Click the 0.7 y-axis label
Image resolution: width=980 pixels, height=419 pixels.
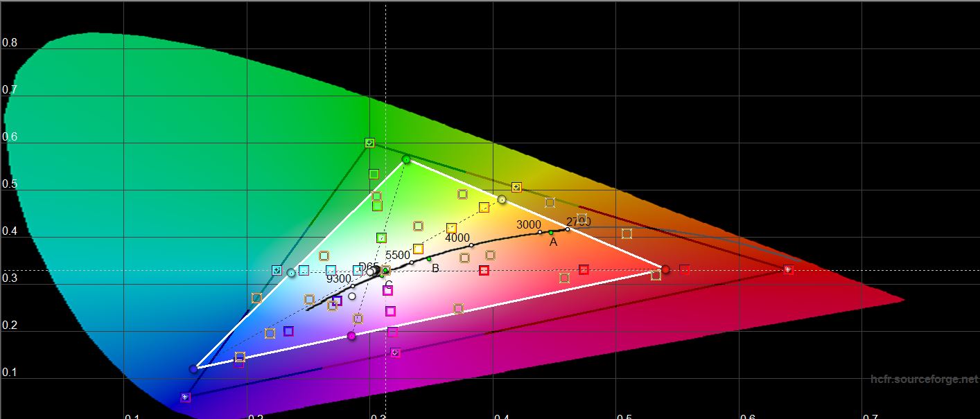coord(10,90)
